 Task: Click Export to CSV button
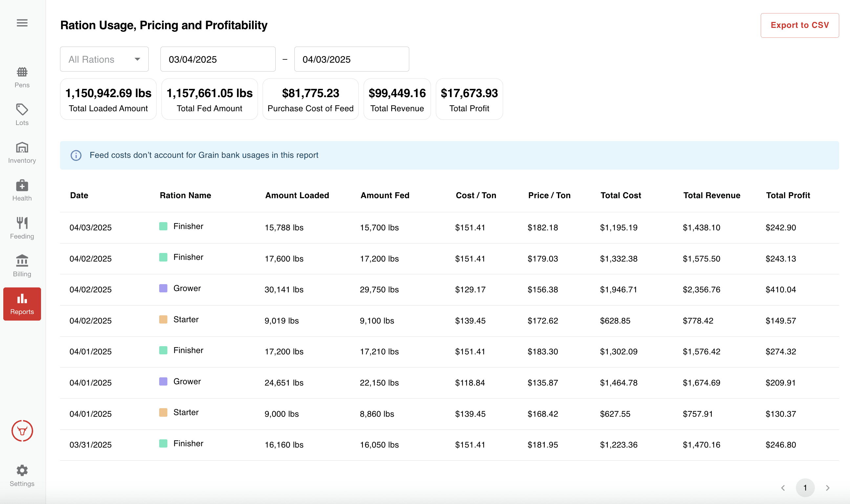[x=799, y=26]
